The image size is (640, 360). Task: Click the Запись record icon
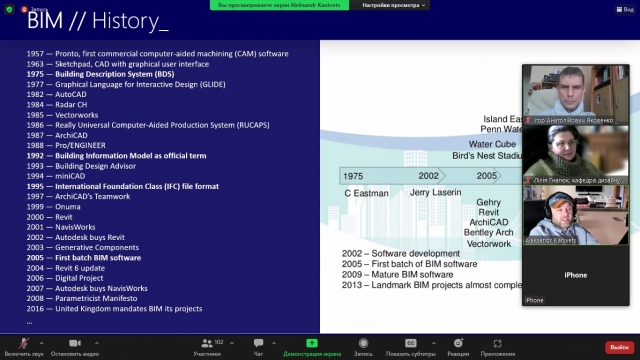[x=363, y=343]
